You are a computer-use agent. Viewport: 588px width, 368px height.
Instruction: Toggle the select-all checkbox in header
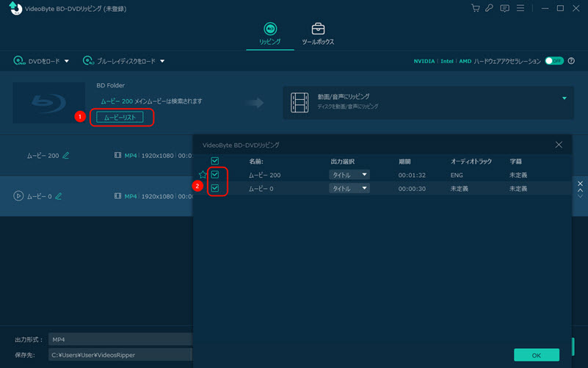pyautogui.click(x=215, y=161)
